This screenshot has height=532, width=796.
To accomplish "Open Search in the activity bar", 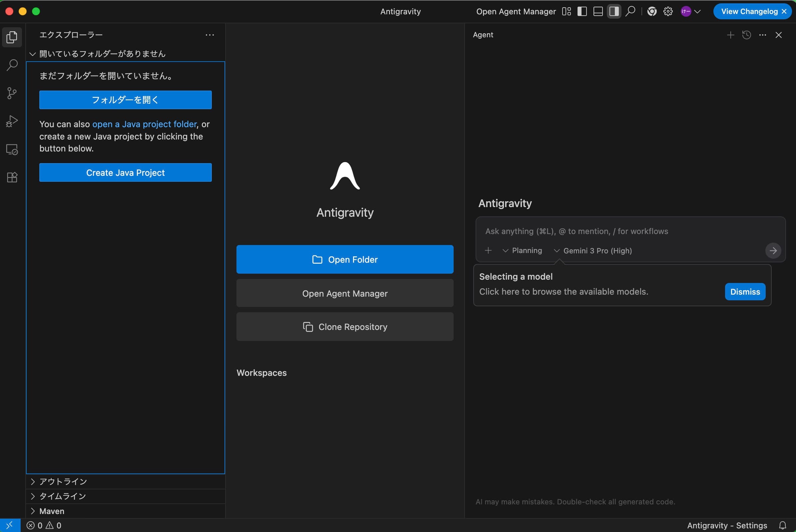I will click(12, 65).
